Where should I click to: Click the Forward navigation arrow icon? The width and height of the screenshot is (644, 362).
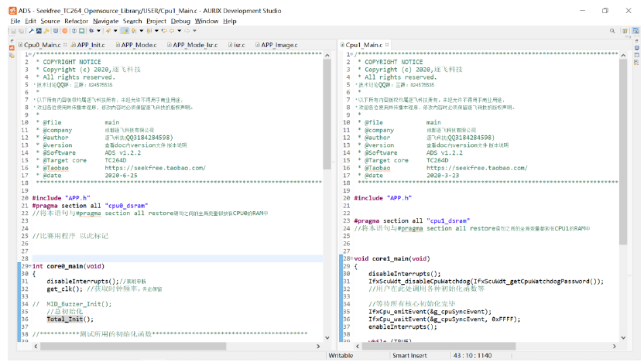coord(187,31)
